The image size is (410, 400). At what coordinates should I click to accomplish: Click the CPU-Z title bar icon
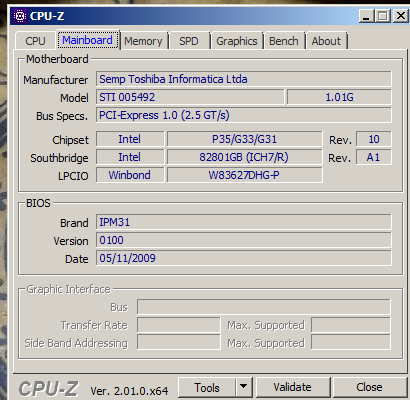[20, 16]
